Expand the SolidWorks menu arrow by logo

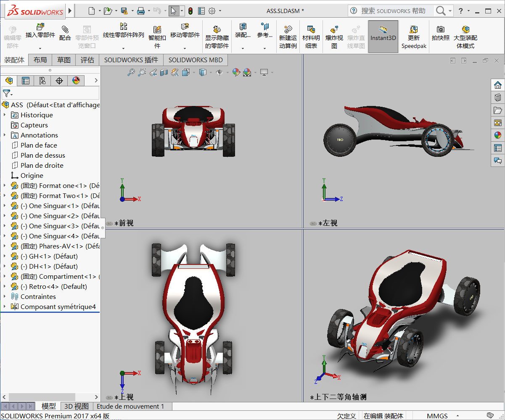tap(70, 11)
